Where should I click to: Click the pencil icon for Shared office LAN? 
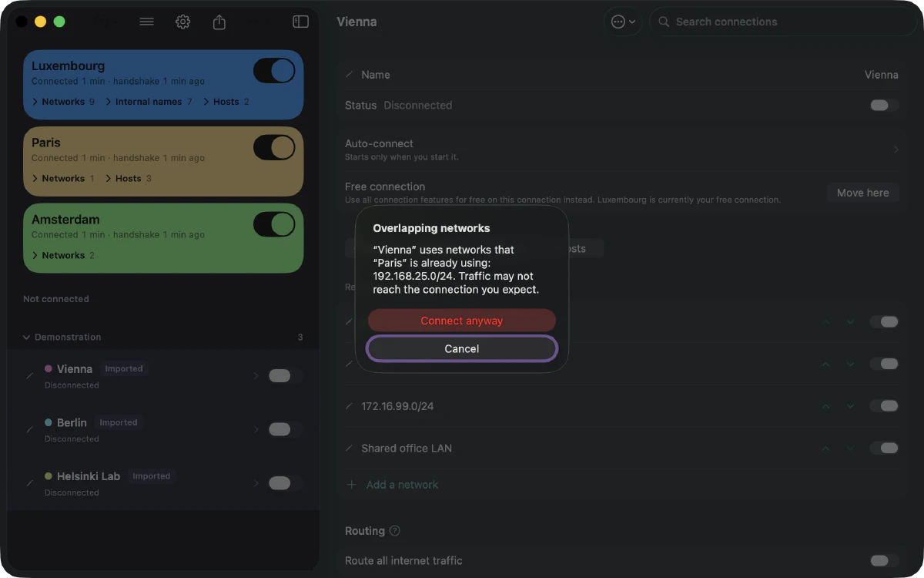tap(350, 449)
